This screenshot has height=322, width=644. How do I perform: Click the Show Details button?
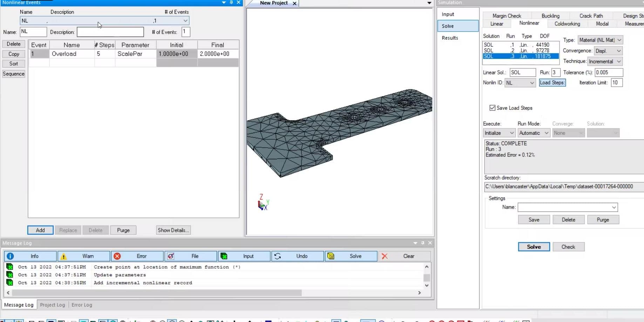point(173,230)
